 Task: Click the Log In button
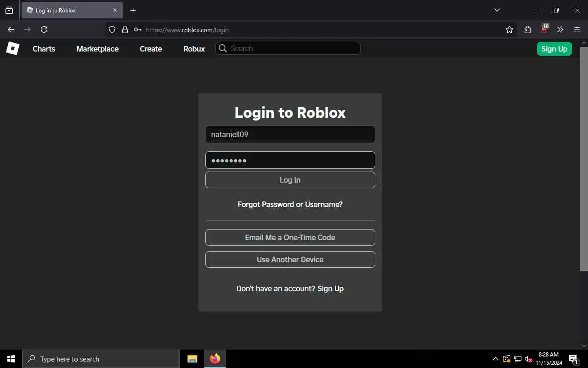(x=290, y=180)
